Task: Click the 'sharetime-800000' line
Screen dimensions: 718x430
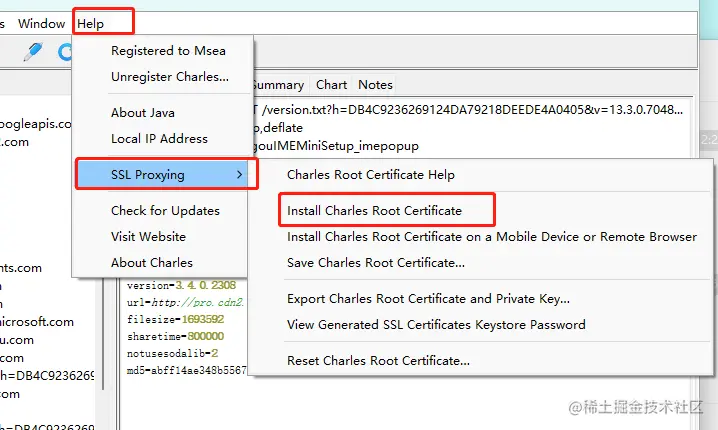Action: pyautogui.click(x=176, y=336)
